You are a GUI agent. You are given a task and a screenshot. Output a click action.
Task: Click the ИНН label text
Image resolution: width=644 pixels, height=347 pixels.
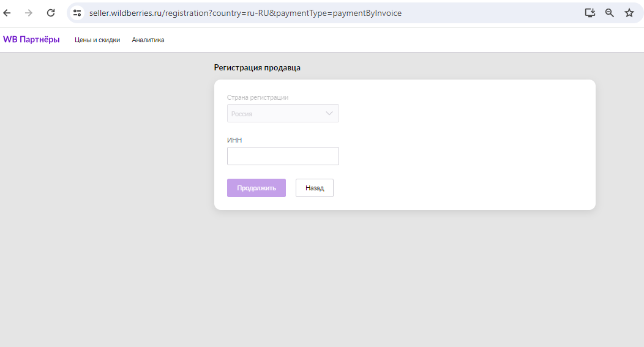pyautogui.click(x=234, y=140)
